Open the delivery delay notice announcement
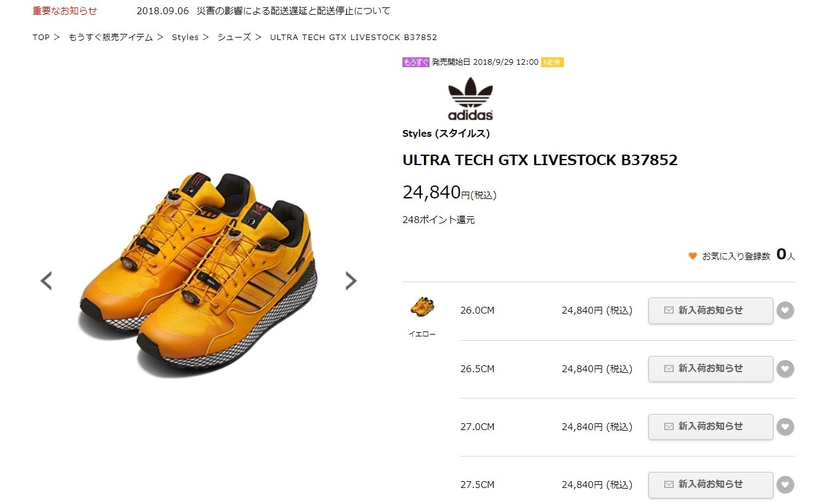The height and width of the screenshot is (504, 840). 263,11
